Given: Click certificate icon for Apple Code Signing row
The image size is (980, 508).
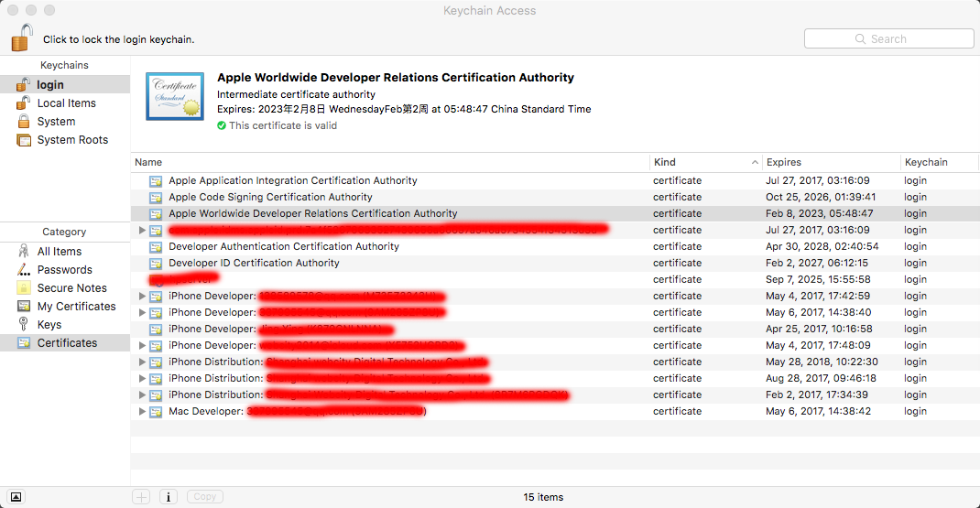Looking at the screenshot, I should 156,198.
